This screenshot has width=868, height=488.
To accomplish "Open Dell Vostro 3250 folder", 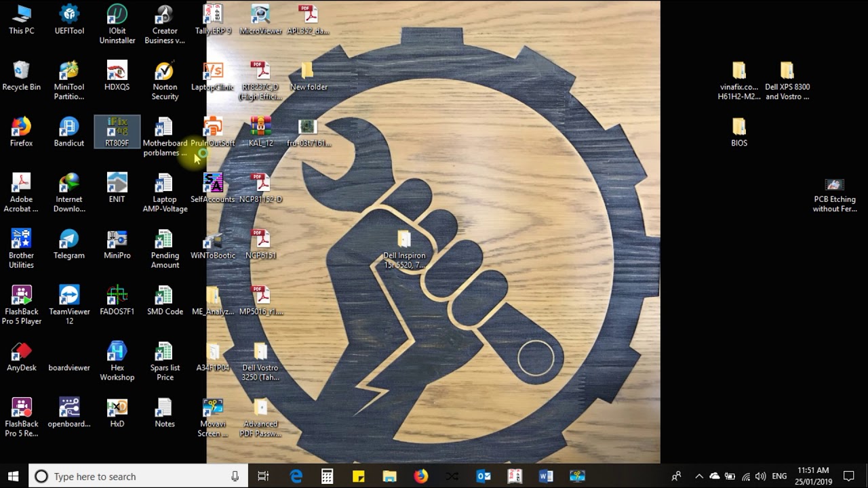I will tap(261, 362).
